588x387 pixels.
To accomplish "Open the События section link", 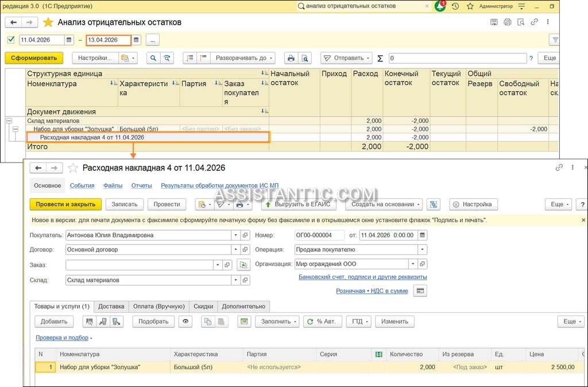I will click(x=82, y=185).
